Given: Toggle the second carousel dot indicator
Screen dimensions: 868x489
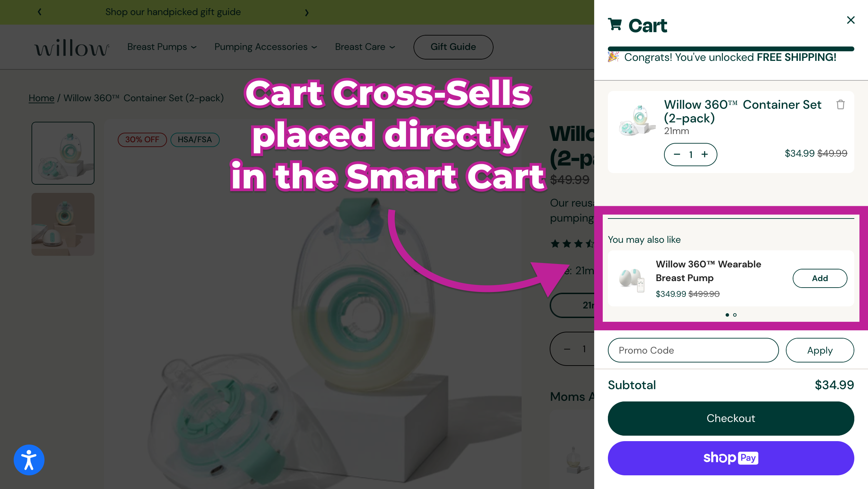Looking at the screenshot, I should pos(735,315).
